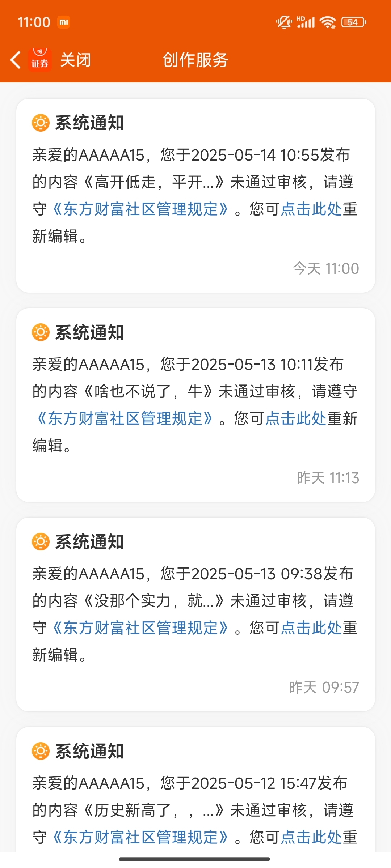Click 点击此处 in the 啥也不说了 notification
This screenshot has height=868, width=391.
point(296,418)
